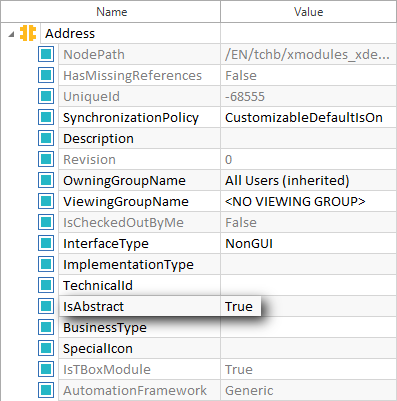Click the property icon beside BusinessType

click(46, 327)
